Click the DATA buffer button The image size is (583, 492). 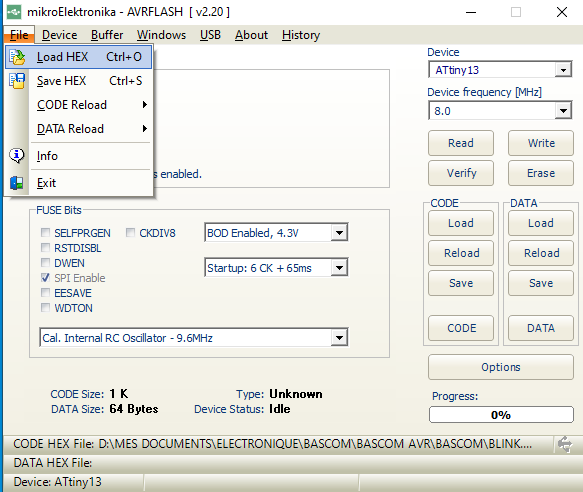[541, 328]
